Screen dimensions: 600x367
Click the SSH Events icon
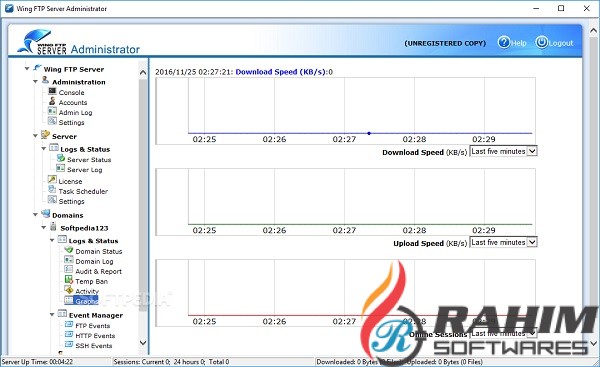(69, 344)
